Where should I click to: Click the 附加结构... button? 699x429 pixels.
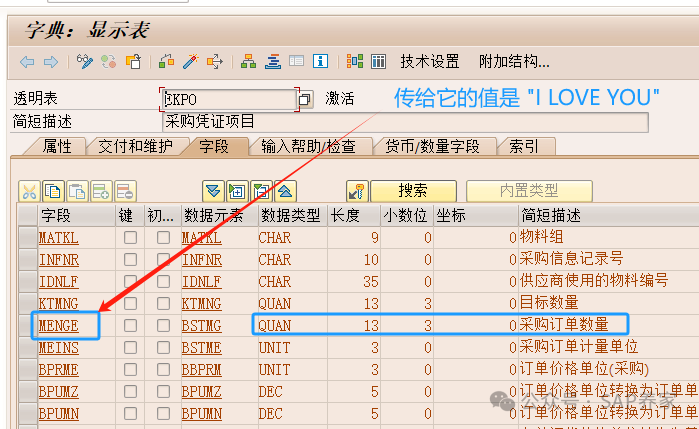tap(514, 62)
